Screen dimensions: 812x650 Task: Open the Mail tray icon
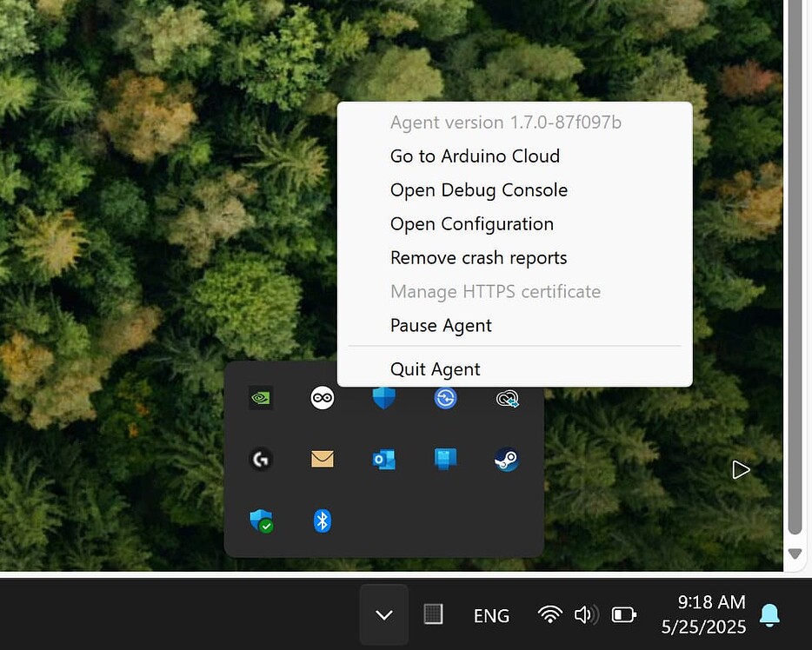tap(322, 459)
